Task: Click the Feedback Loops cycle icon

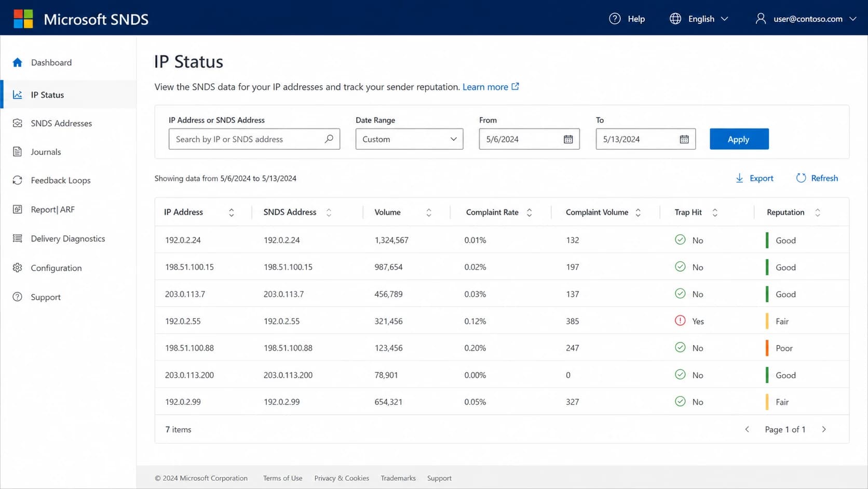Action: [x=18, y=180]
